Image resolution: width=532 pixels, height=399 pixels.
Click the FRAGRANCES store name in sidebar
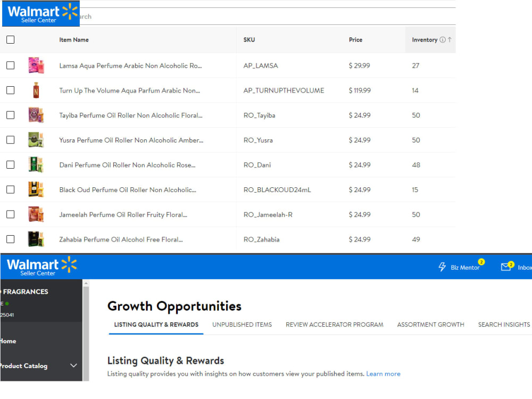25,292
